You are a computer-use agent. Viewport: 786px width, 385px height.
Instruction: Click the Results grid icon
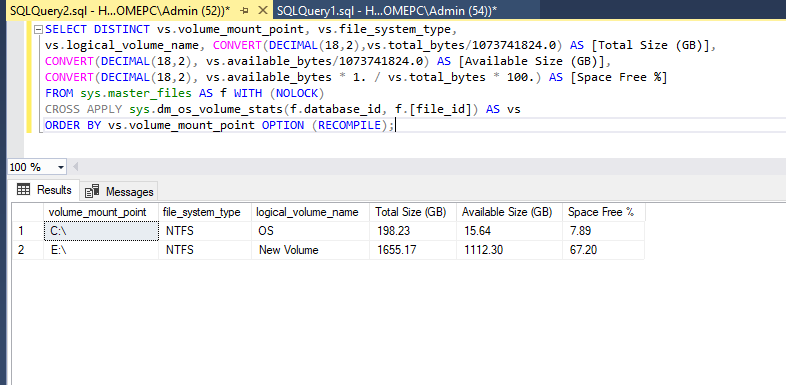pyautogui.click(x=23, y=189)
